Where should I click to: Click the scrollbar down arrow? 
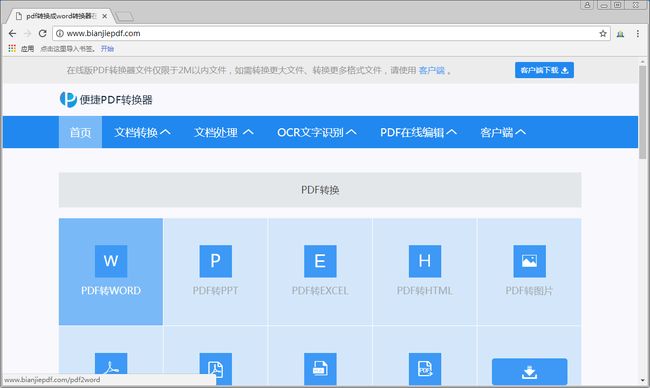643,381
